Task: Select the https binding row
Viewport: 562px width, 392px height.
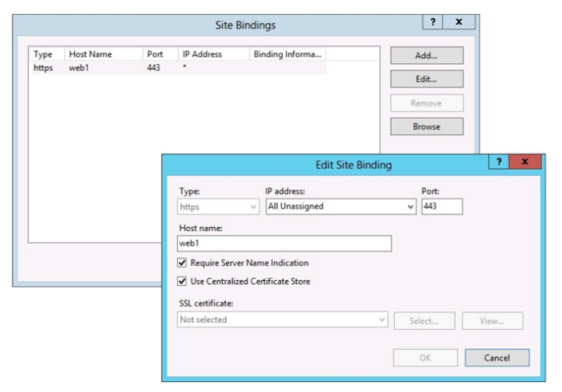Action: point(178,67)
